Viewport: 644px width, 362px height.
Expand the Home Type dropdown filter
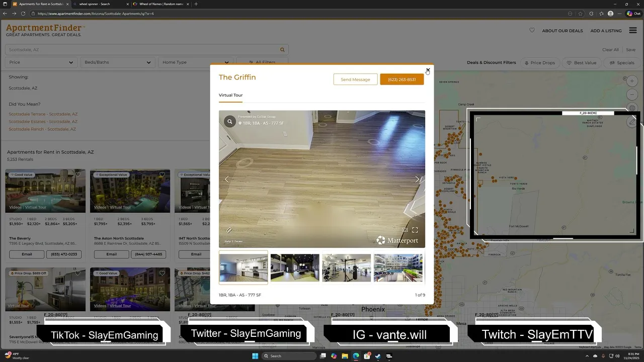point(195,62)
